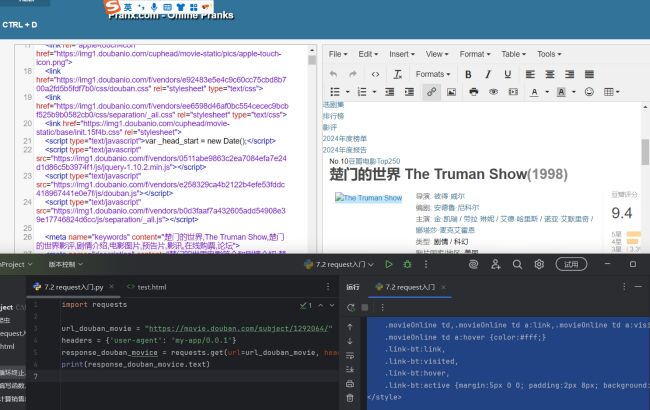Screen dimensions: 650x410
Task: Close the 7.2 request入门.py editor tab
Action: pyautogui.click(x=111, y=287)
